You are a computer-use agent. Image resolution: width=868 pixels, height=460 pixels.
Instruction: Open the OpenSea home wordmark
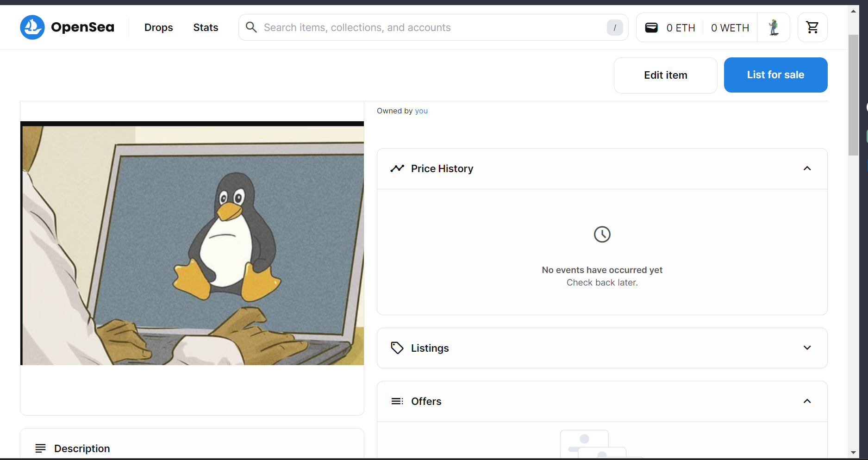tap(82, 27)
